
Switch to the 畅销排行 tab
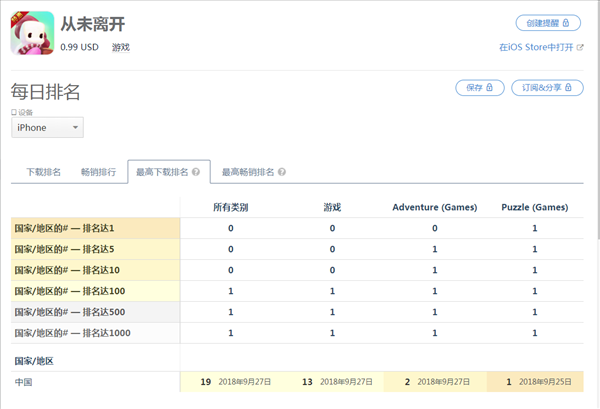point(98,172)
